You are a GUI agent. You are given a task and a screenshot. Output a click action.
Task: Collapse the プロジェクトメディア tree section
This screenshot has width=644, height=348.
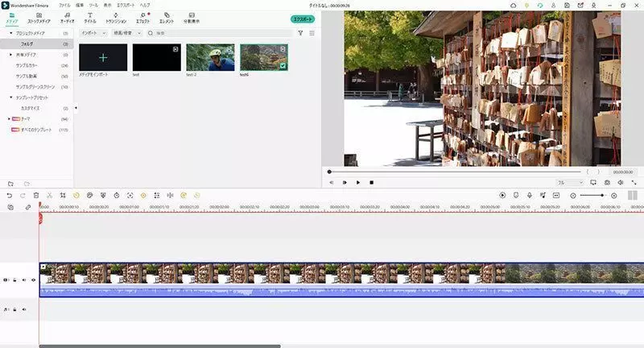click(11, 33)
